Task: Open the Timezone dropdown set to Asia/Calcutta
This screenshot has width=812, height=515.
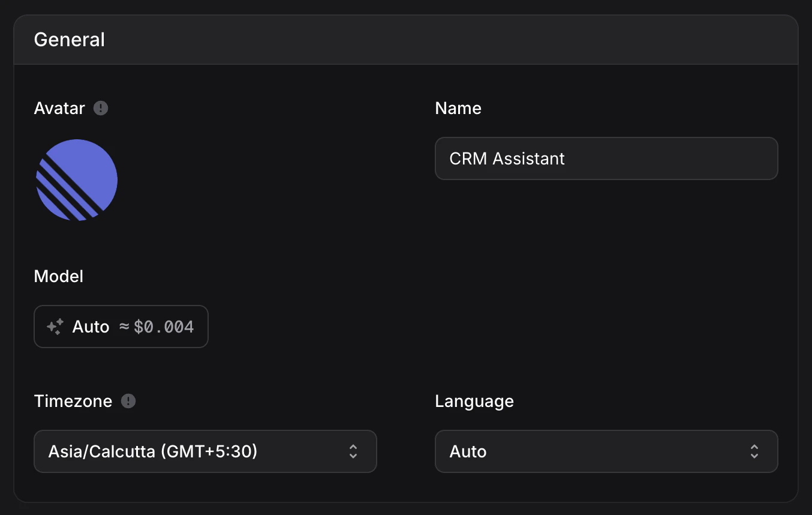Action: 205,451
